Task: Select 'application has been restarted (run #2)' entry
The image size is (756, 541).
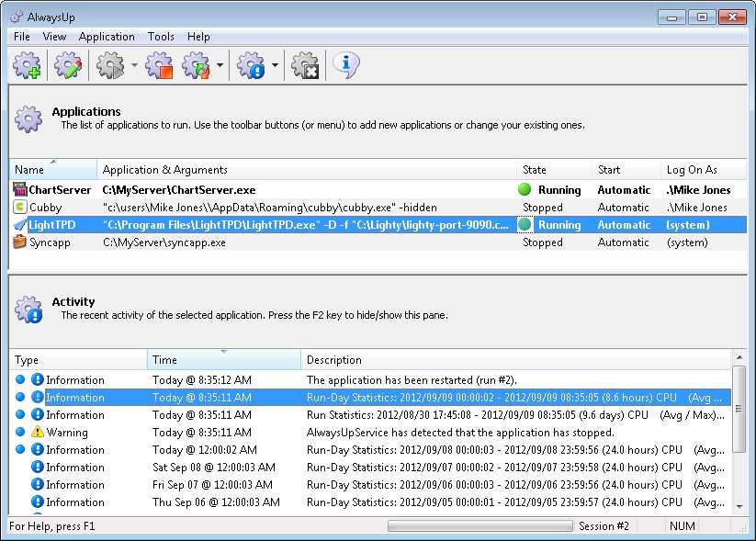Action: [412, 380]
